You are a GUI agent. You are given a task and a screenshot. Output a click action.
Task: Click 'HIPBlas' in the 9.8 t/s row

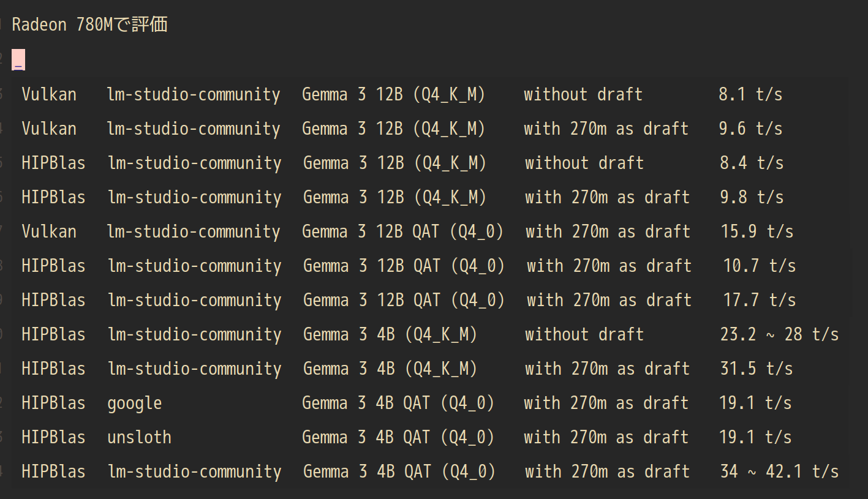(x=53, y=197)
